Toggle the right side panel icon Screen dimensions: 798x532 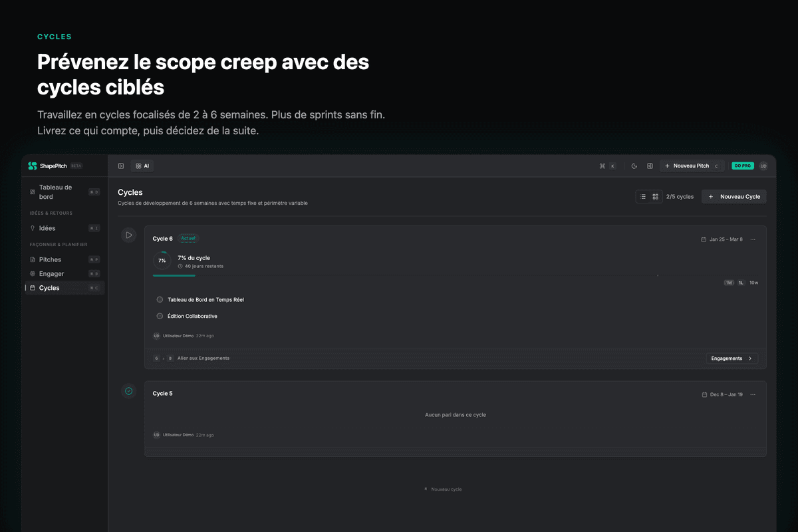pos(650,166)
